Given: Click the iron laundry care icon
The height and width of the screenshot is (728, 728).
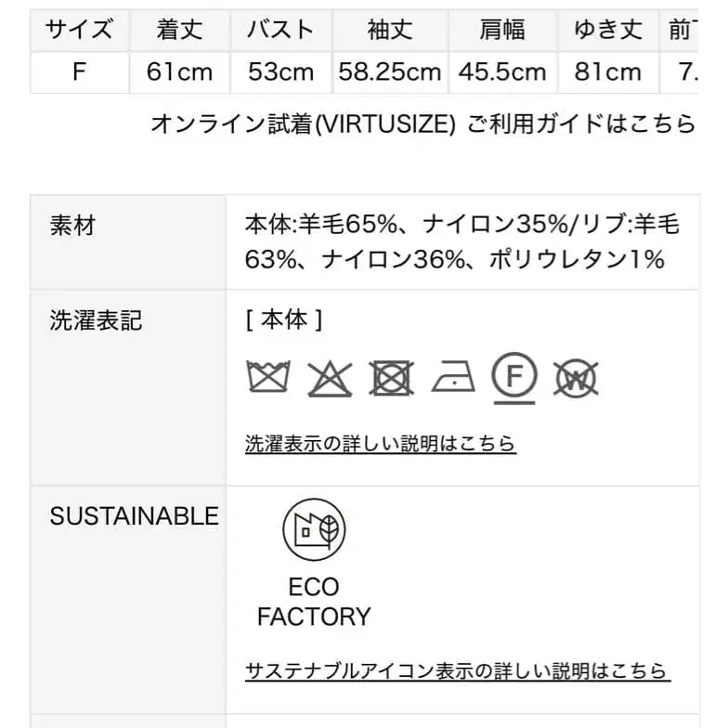Looking at the screenshot, I should point(453,377).
